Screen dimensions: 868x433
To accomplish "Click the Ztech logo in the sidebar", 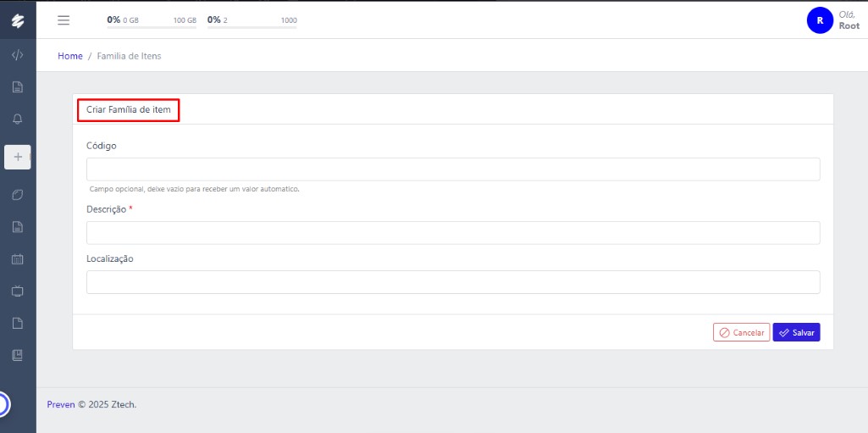I will point(17,20).
